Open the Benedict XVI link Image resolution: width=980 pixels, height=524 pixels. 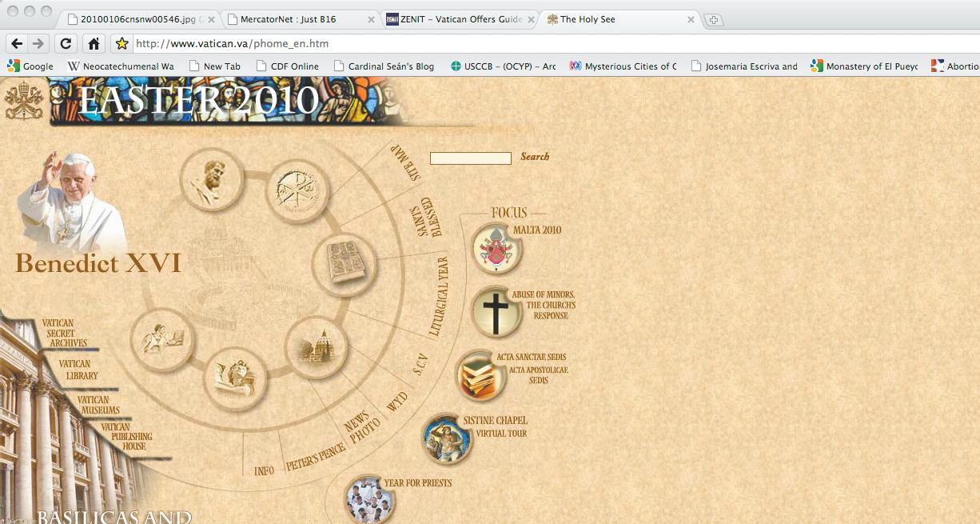(98, 263)
